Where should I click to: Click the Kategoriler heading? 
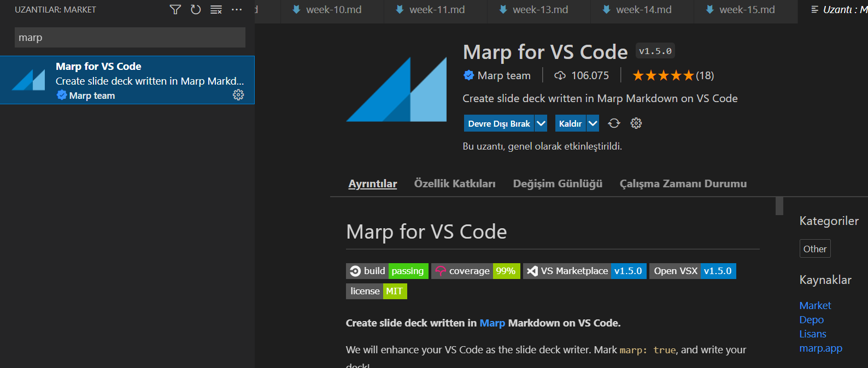tap(829, 221)
